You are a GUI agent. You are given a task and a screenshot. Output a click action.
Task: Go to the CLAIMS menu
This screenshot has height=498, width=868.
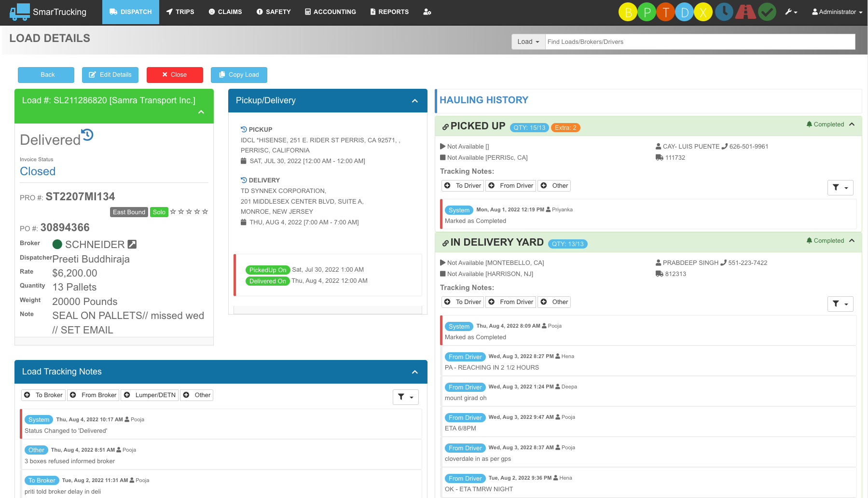[x=225, y=12]
